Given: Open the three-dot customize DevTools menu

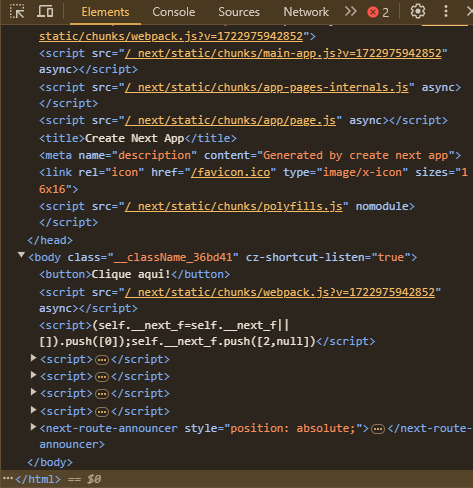Looking at the screenshot, I should pyautogui.click(x=446, y=12).
